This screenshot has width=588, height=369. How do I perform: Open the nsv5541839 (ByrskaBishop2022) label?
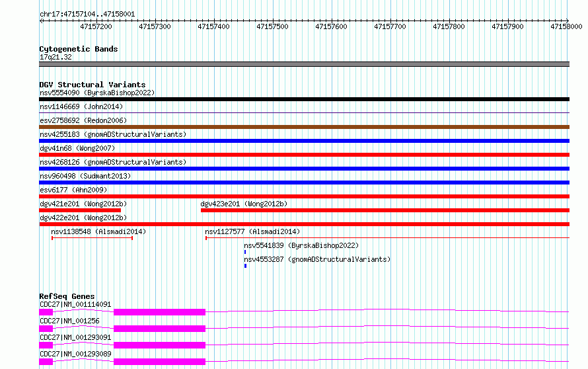301,245
